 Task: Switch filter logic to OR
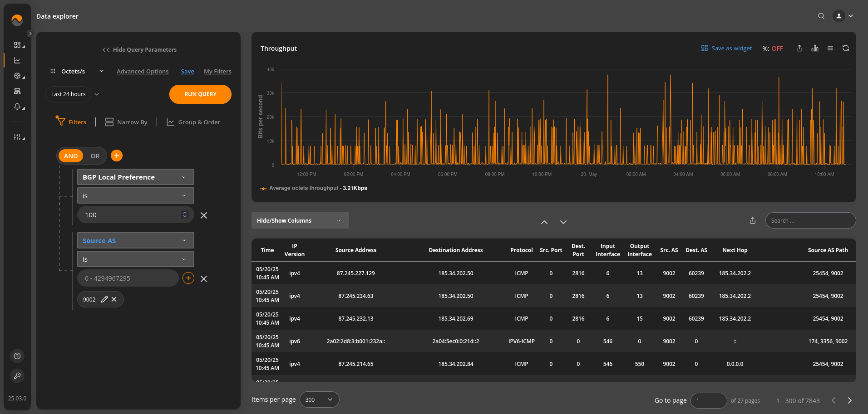[95, 156]
